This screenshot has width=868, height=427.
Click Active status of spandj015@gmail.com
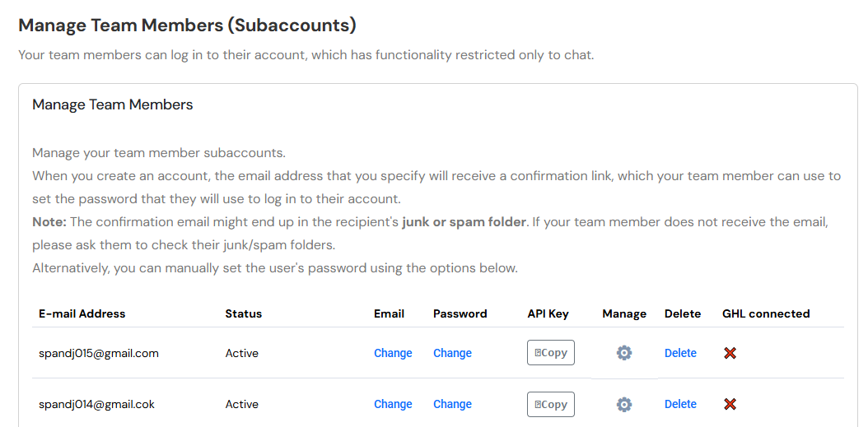click(242, 353)
